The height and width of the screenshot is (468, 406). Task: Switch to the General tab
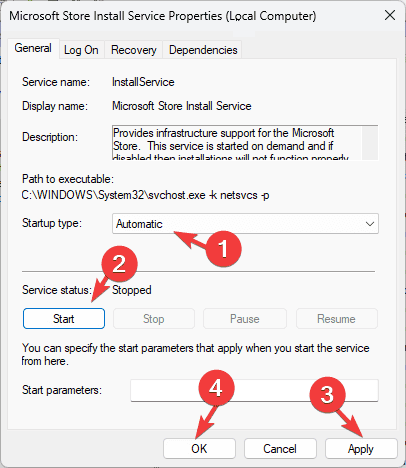click(33, 48)
